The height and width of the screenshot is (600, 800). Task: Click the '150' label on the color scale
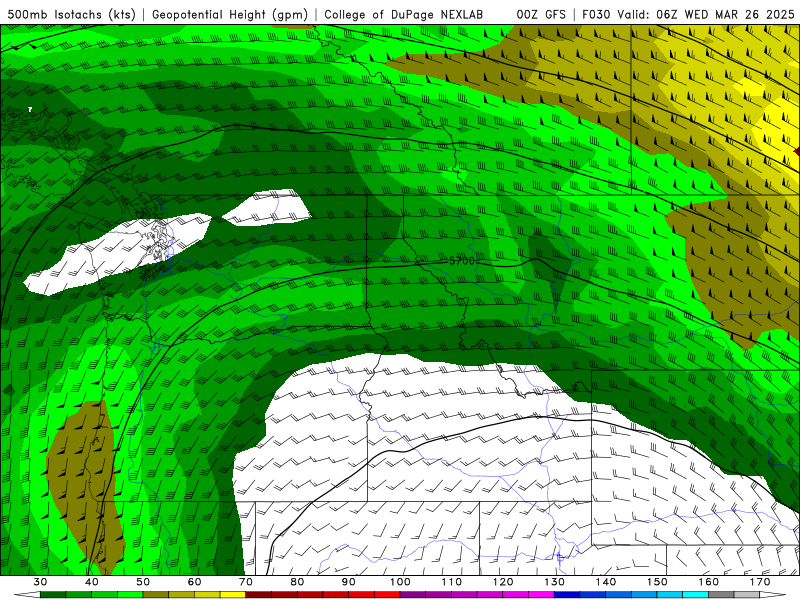point(657,582)
